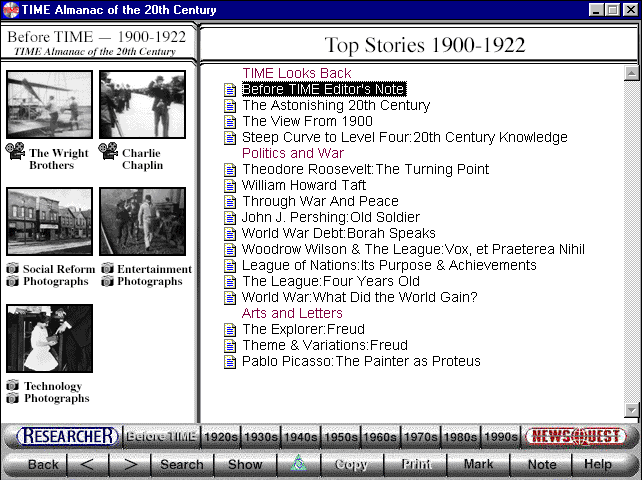Image resolution: width=642 pixels, height=480 pixels.
Task: Switch to the 1940s decade tab
Action: click(301, 437)
